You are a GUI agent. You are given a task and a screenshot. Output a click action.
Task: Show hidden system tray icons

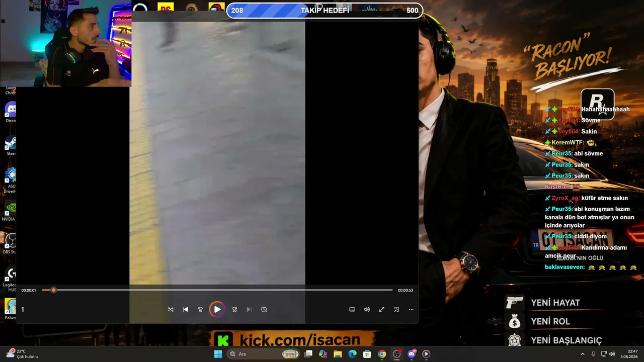click(583, 354)
